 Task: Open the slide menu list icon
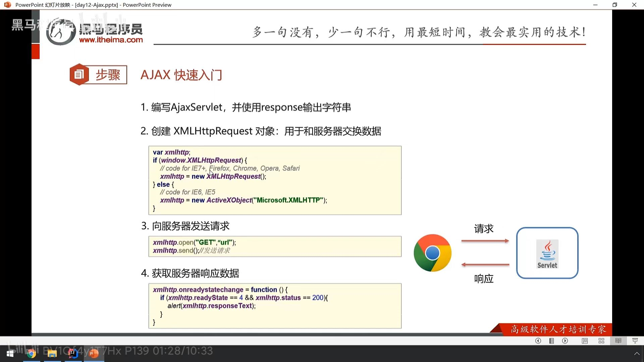click(x=551, y=341)
